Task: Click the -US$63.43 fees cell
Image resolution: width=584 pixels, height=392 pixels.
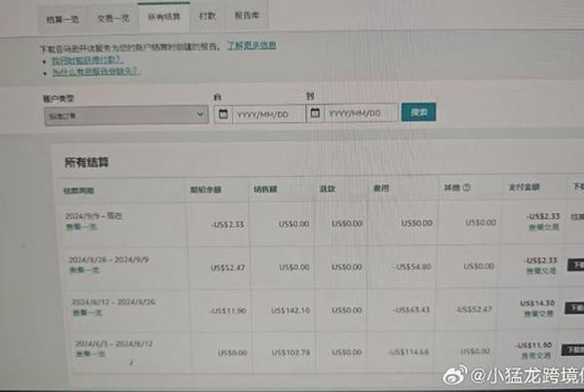Action: 410,309
